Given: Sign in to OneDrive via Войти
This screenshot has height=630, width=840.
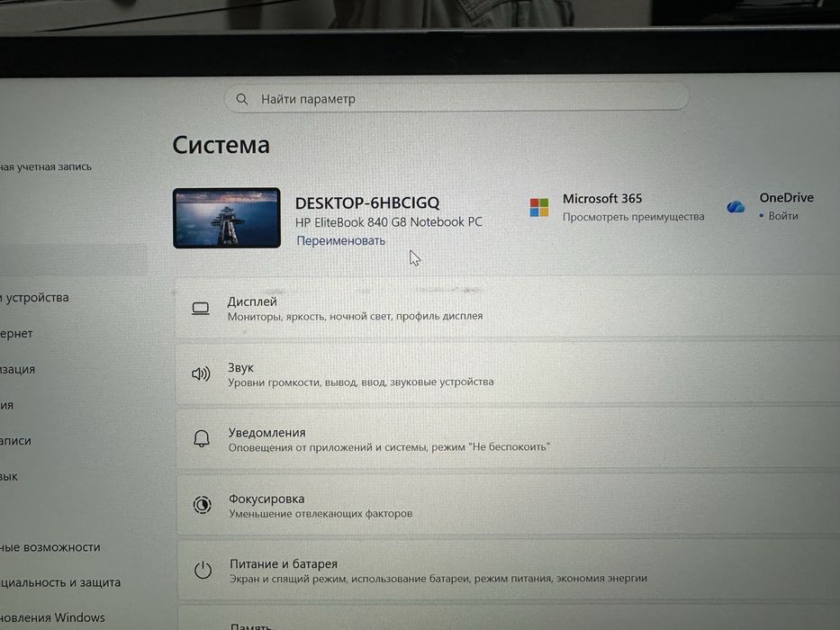Looking at the screenshot, I should coord(782,216).
